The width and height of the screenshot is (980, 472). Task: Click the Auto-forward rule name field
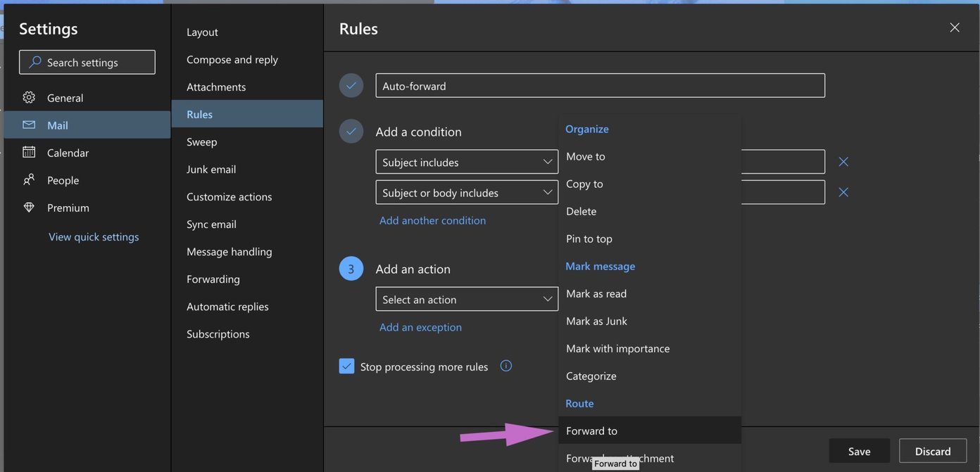click(x=600, y=86)
